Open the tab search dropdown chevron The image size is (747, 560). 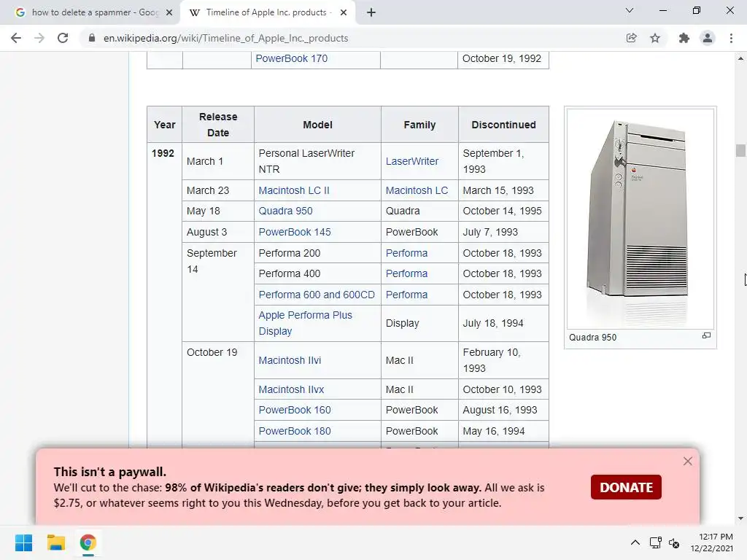(x=630, y=10)
